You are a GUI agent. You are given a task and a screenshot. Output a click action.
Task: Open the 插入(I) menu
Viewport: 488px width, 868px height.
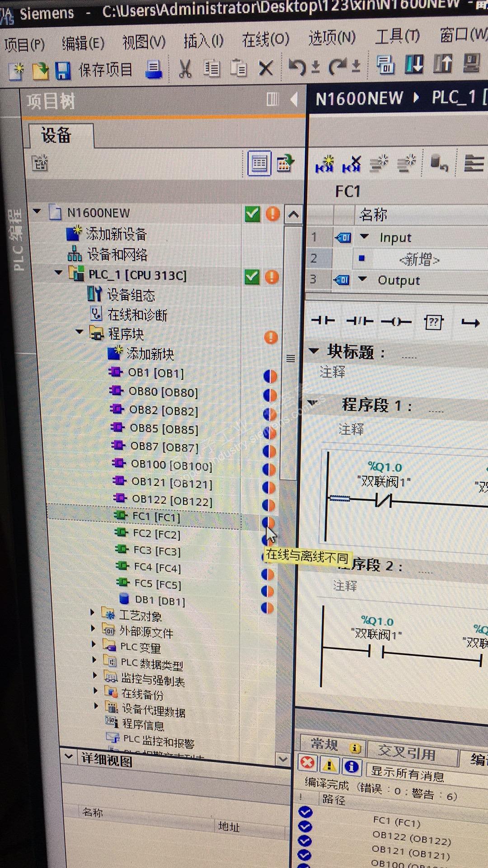click(x=203, y=41)
